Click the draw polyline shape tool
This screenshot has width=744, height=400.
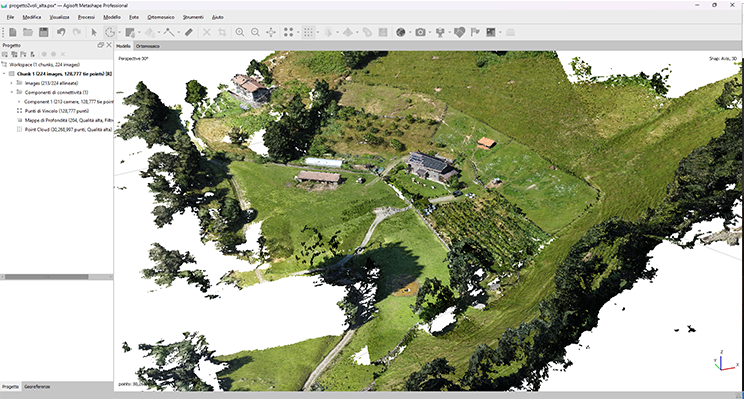click(169, 32)
